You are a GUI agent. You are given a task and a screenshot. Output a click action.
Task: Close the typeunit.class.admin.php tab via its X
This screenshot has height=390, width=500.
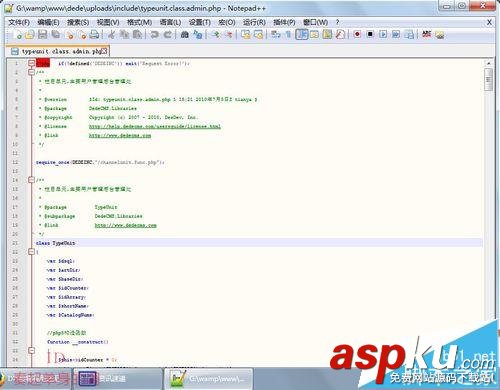104,51
